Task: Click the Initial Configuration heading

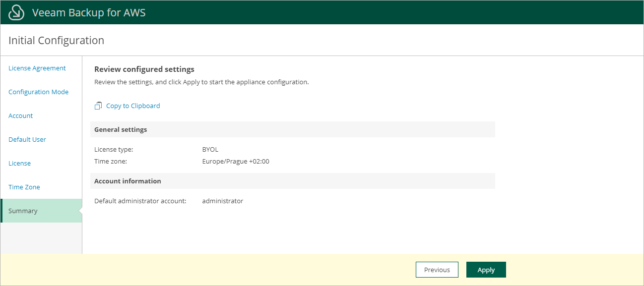Action: click(56, 41)
